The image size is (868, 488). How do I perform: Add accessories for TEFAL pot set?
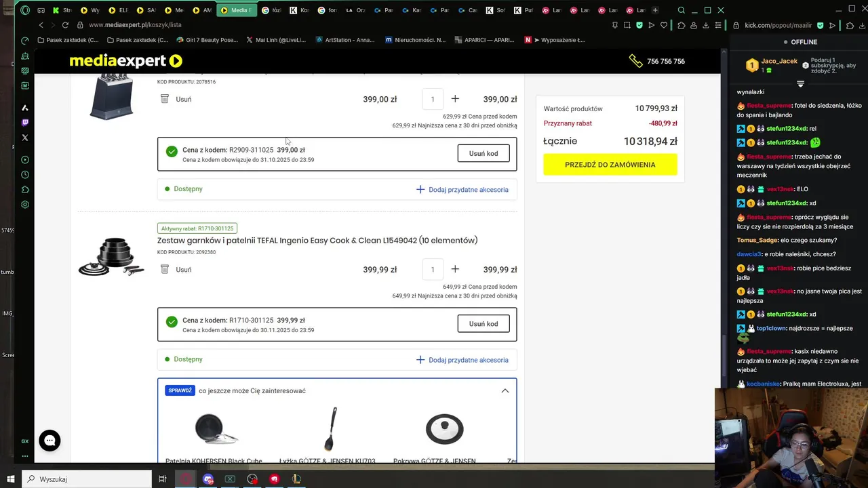pyautogui.click(x=462, y=360)
